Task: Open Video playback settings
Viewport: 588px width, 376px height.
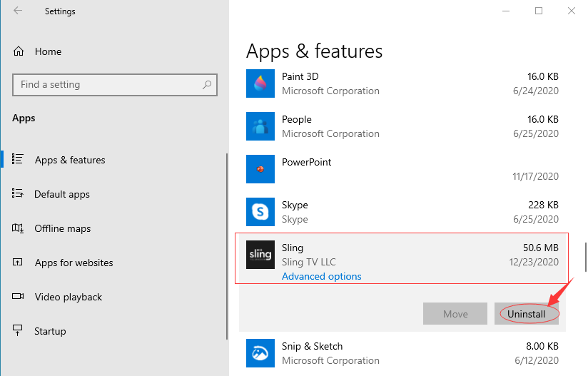Action: click(x=69, y=297)
